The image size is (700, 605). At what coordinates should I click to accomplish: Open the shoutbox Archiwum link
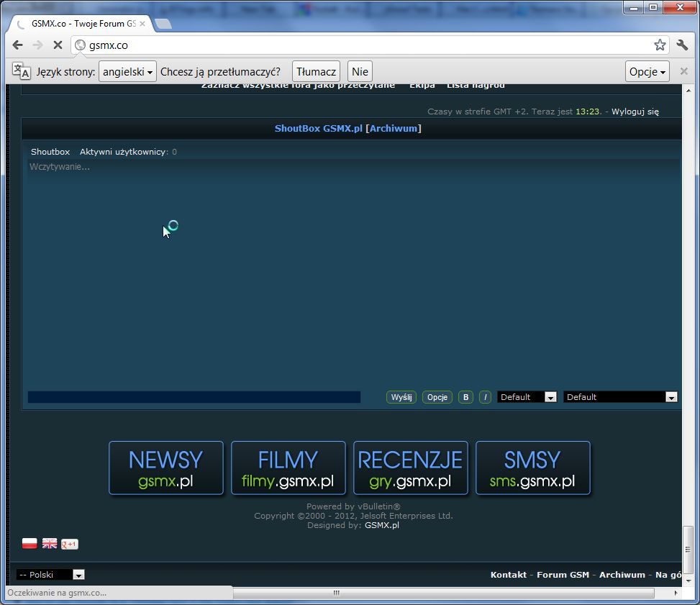[x=395, y=129]
